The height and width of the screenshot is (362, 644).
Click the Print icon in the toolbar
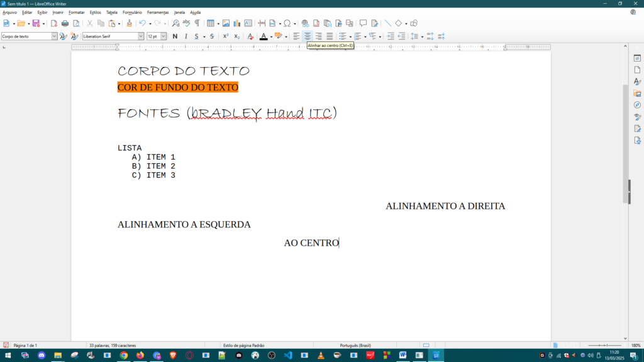65,23
